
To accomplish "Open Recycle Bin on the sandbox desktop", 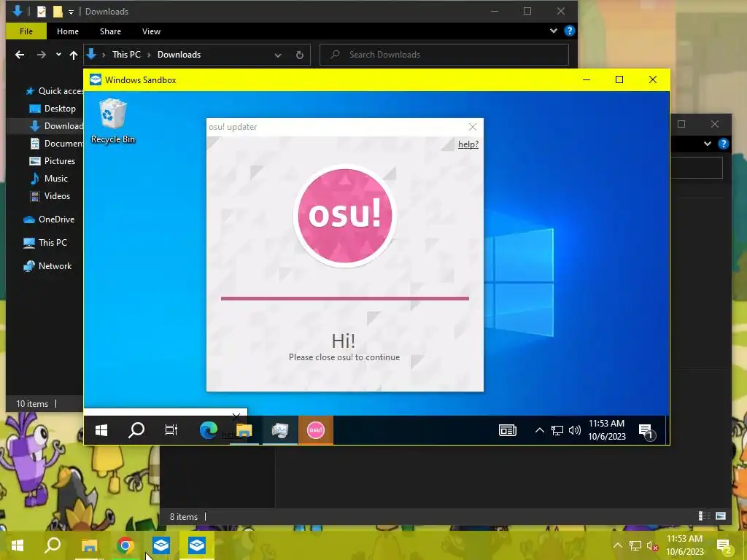I will coord(113,120).
